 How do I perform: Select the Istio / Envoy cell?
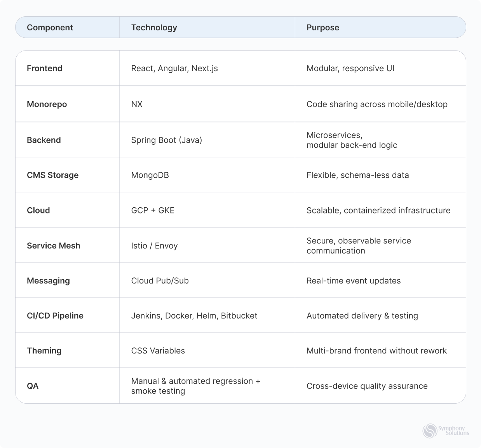154,246
